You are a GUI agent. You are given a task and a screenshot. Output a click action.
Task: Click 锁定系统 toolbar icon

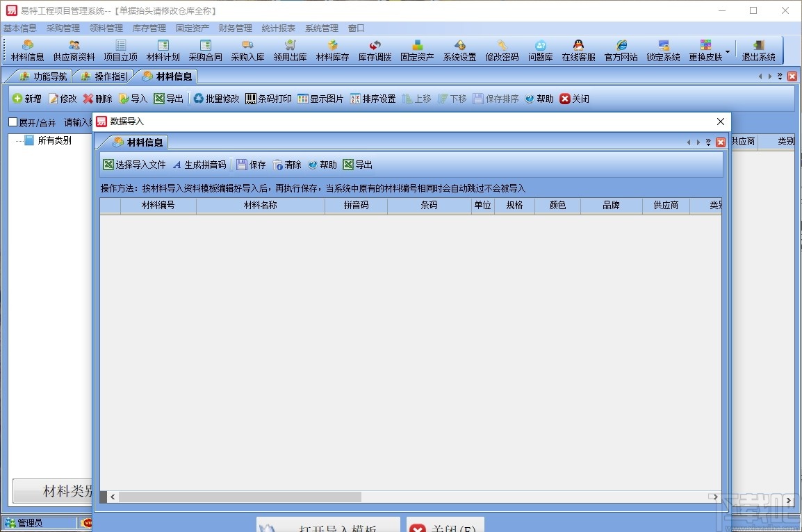[x=664, y=51]
